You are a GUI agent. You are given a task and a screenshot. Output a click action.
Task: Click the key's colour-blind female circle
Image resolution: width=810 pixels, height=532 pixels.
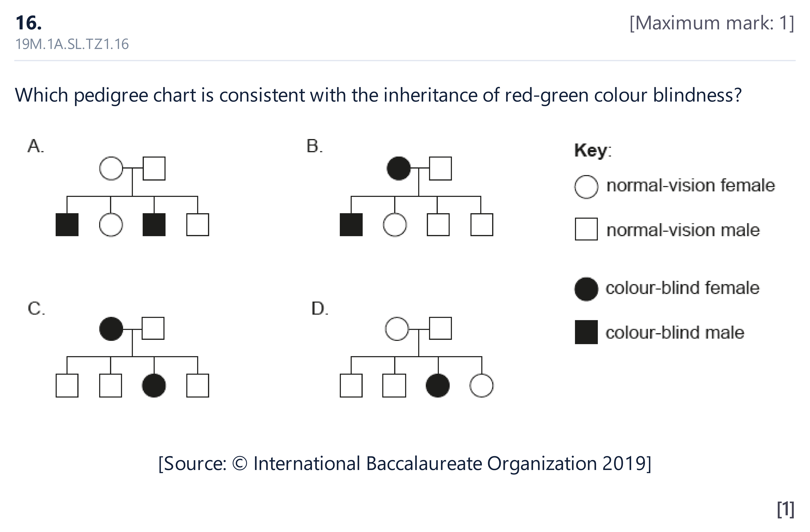586,289
